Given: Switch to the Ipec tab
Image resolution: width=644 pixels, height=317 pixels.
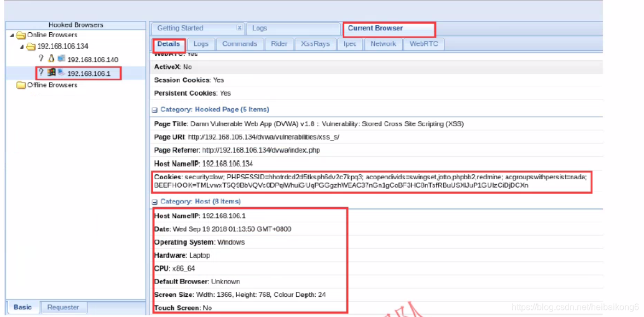Looking at the screenshot, I should coord(350,44).
